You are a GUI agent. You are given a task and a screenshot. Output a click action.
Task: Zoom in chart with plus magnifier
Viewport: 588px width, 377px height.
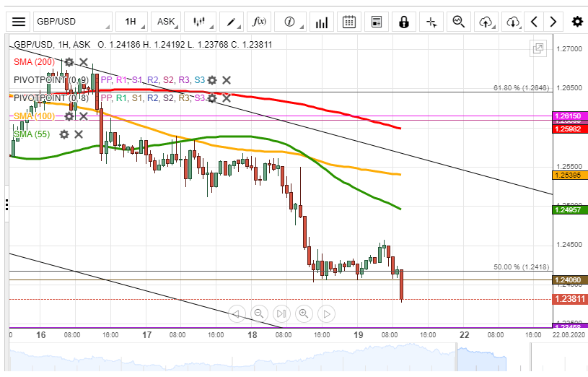pos(304,314)
